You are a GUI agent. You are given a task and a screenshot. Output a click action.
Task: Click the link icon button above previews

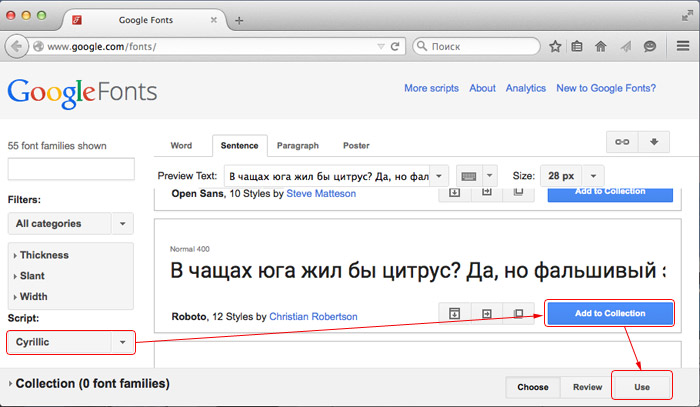622,142
